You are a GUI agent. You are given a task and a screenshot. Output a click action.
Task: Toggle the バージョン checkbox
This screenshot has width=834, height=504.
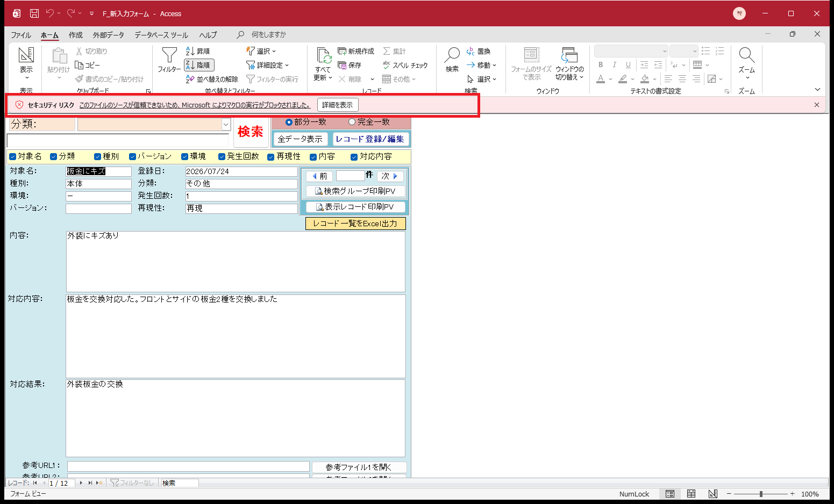click(x=132, y=157)
